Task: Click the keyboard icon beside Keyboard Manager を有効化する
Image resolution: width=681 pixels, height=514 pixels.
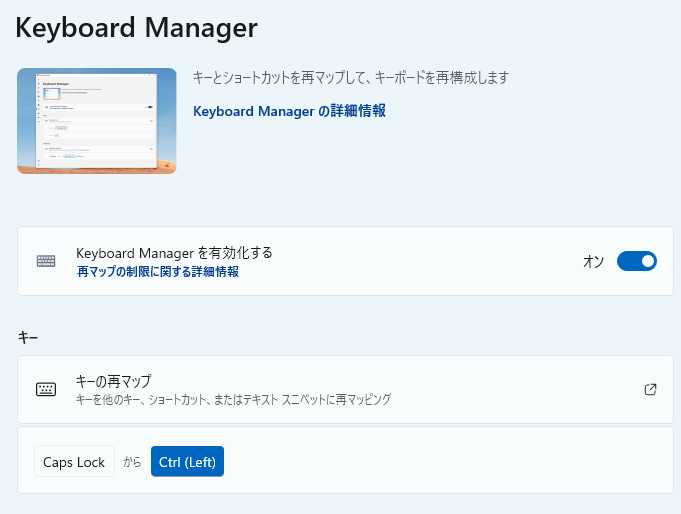Action: tap(46, 261)
